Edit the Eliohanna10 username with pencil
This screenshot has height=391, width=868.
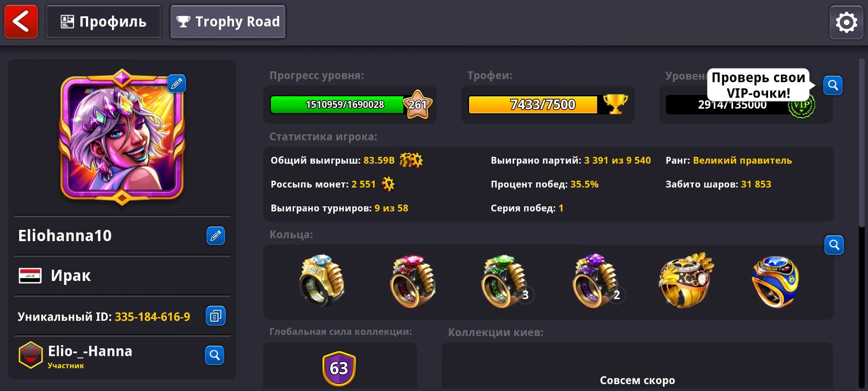[x=216, y=236]
